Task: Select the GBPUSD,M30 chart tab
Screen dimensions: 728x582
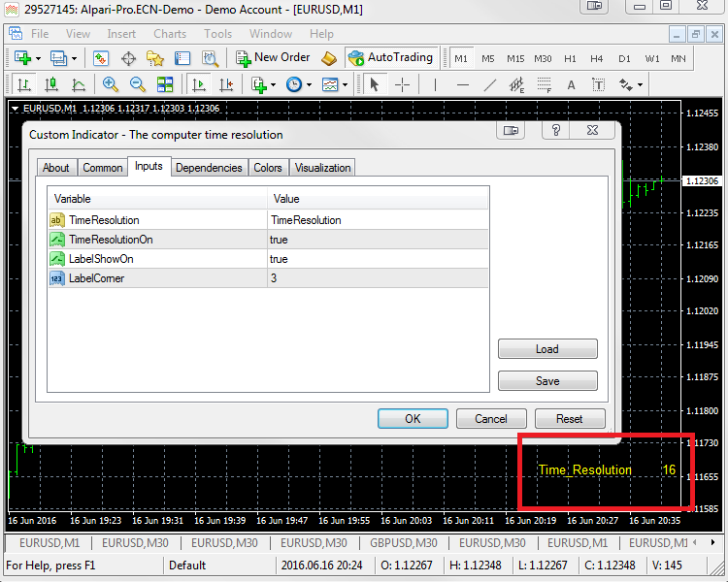Action: pos(404,543)
